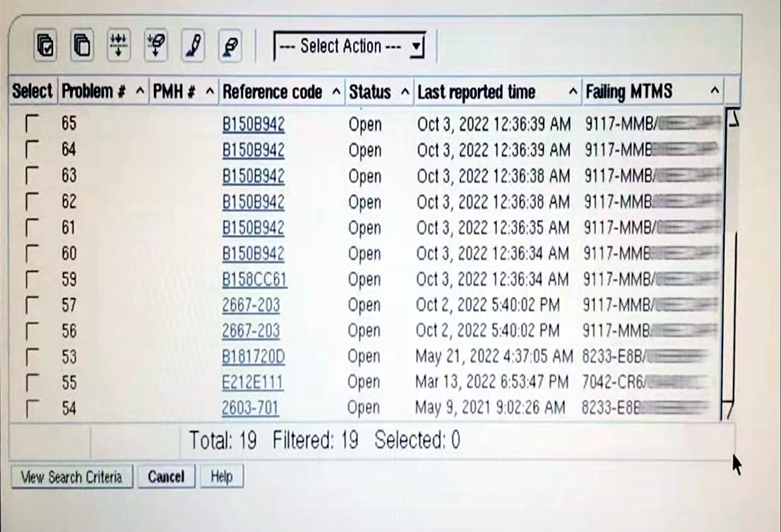Sort by Failing MTMS column arrow

(x=715, y=92)
